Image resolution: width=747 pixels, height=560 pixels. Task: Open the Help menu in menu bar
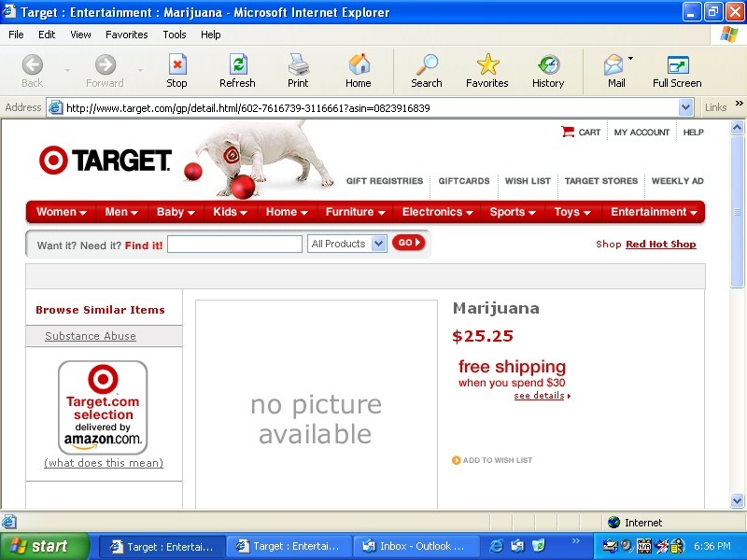[x=211, y=35]
